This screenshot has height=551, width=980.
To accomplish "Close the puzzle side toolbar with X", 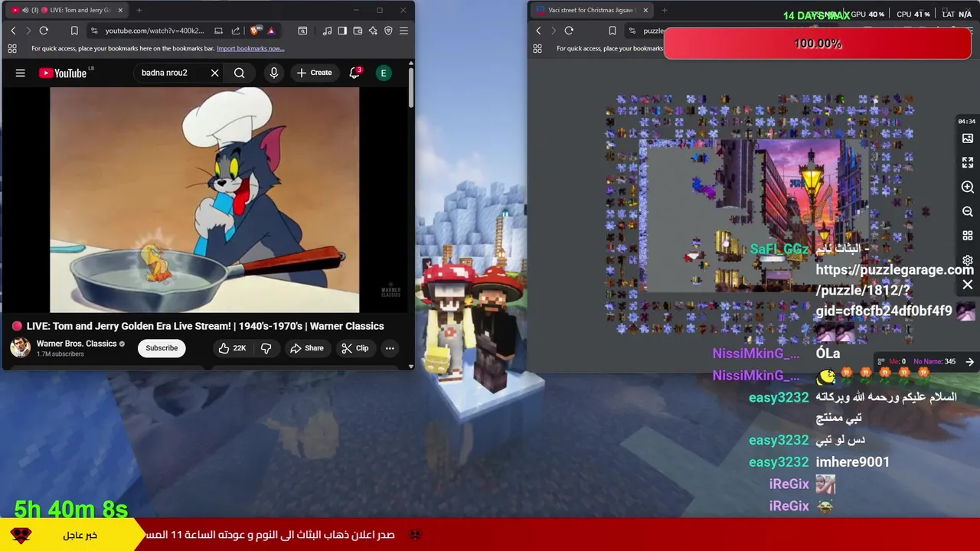I will (968, 285).
